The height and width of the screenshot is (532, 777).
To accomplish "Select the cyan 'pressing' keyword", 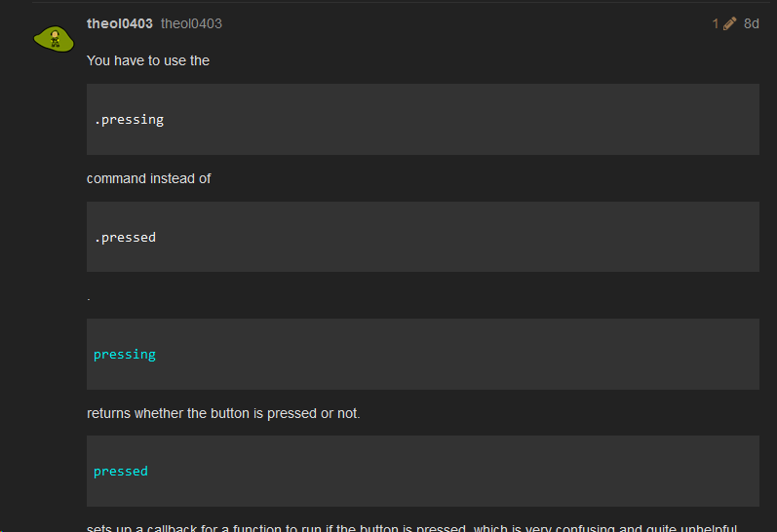I will 125,355.
